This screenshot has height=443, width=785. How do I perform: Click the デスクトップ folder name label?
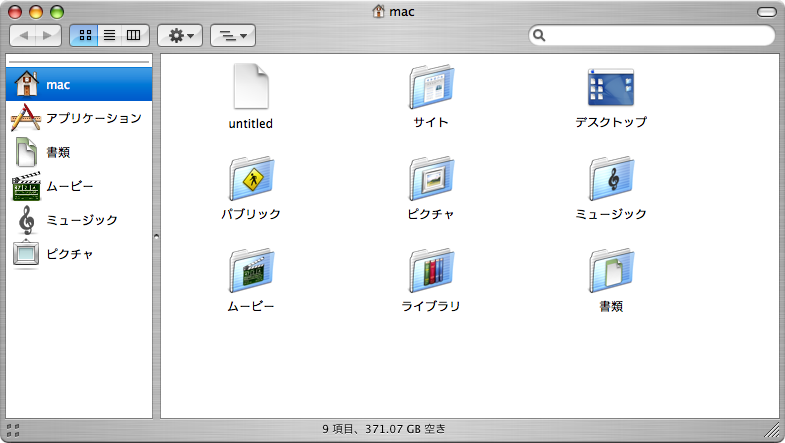click(x=611, y=122)
